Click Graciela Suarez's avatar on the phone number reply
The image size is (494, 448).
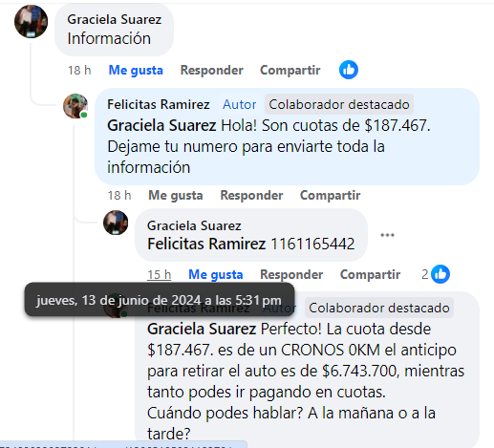tap(116, 223)
